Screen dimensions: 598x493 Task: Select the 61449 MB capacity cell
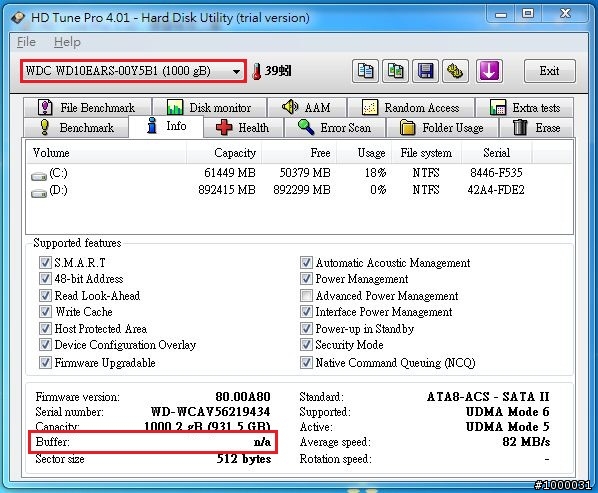(x=230, y=173)
